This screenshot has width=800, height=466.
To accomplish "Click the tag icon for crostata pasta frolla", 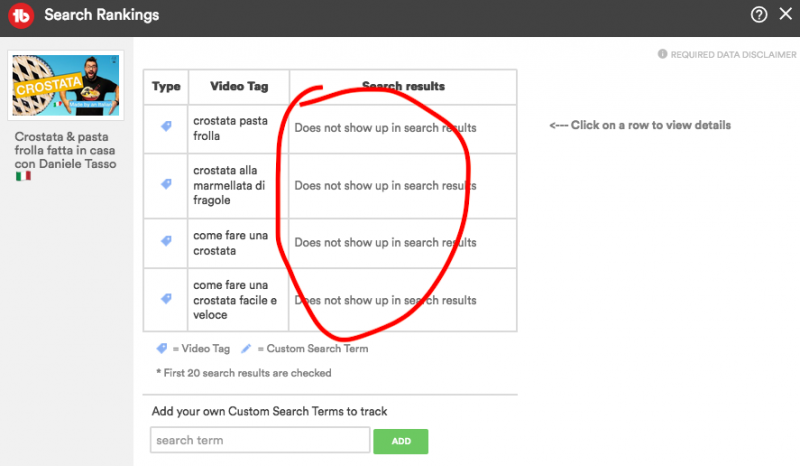I will click(x=166, y=127).
